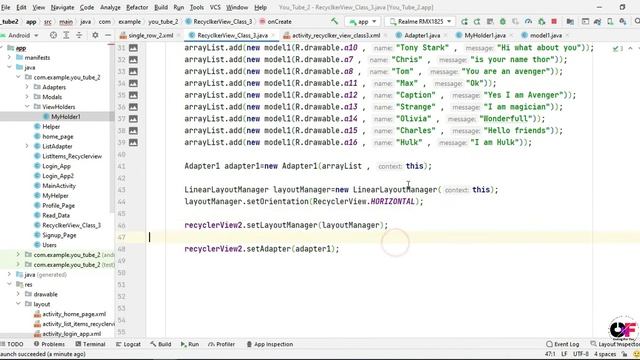The height and width of the screenshot is (360, 640).
Task: Click the Run app rerun icon
Action: click(x=464, y=22)
